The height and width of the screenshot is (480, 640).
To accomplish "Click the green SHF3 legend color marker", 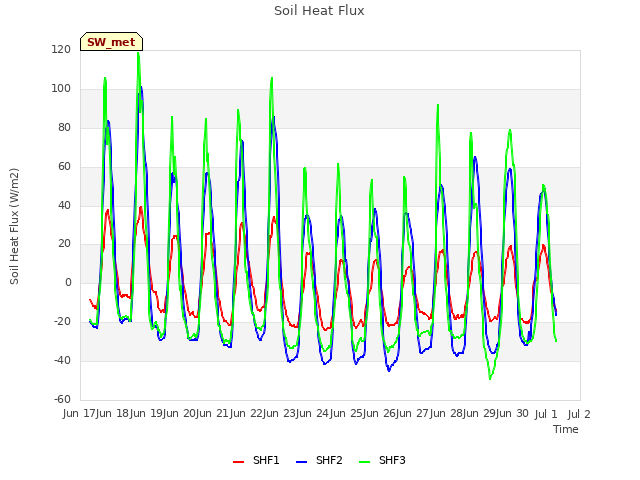I will click(x=364, y=462).
